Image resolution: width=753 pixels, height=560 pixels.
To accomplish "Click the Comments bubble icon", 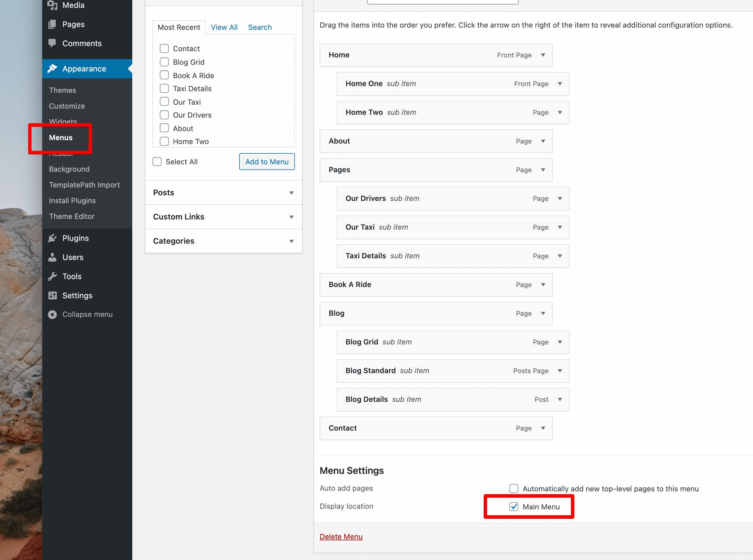I will pyautogui.click(x=52, y=43).
